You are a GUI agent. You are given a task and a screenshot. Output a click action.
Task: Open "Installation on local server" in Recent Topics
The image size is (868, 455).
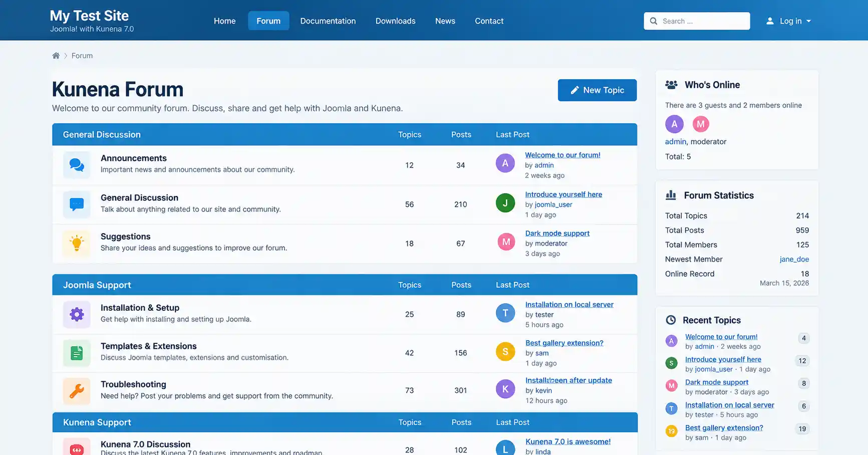[730, 405]
